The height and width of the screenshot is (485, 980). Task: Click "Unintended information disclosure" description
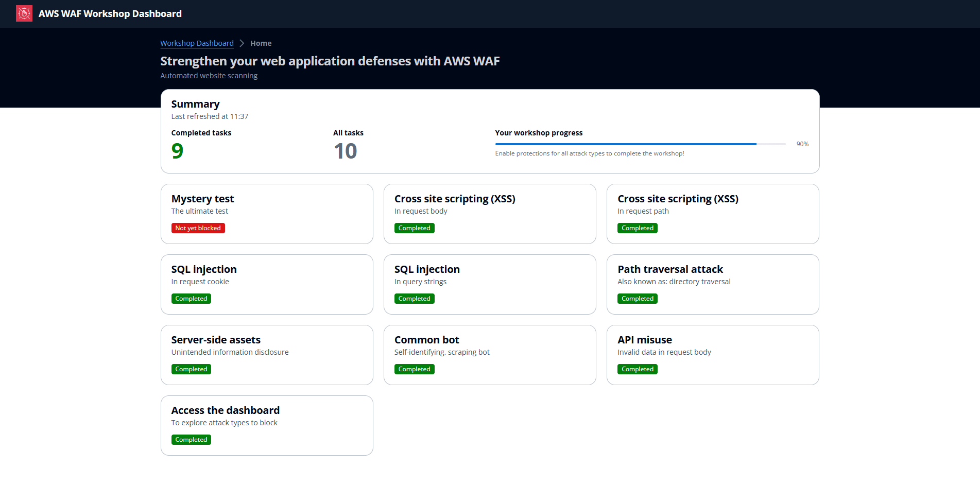(230, 352)
